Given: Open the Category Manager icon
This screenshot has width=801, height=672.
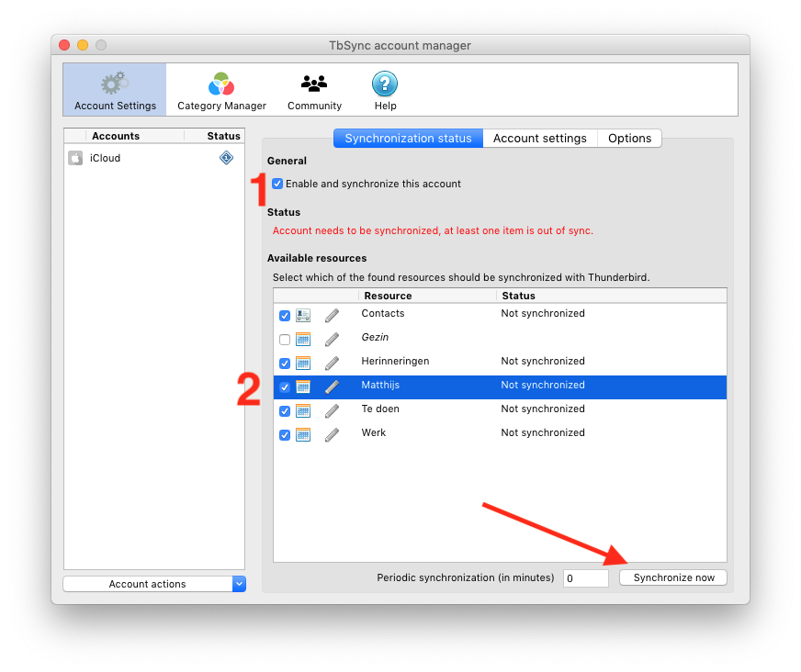Looking at the screenshot, I should pyautogui.click(x=221, y=84).
